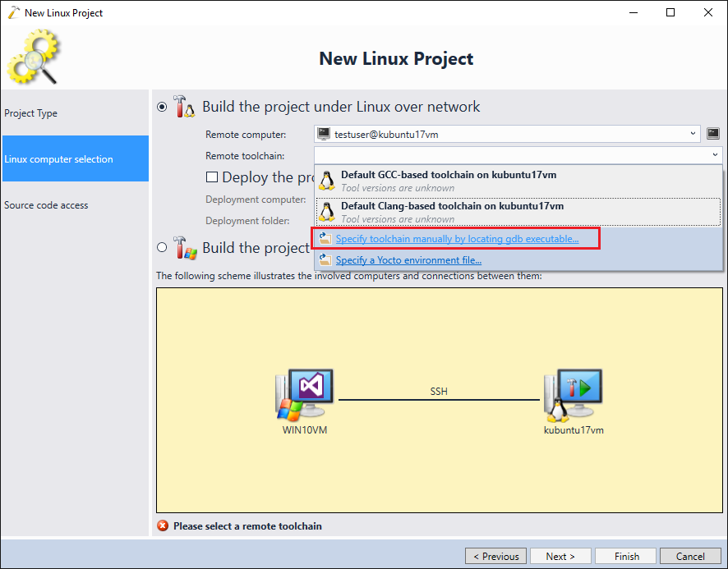Click the Next button

pyautogui.click(x=560, y=556)
